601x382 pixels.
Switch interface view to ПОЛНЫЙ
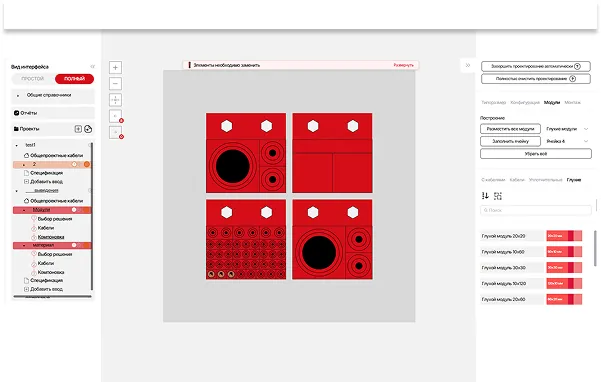click(74, 79)
